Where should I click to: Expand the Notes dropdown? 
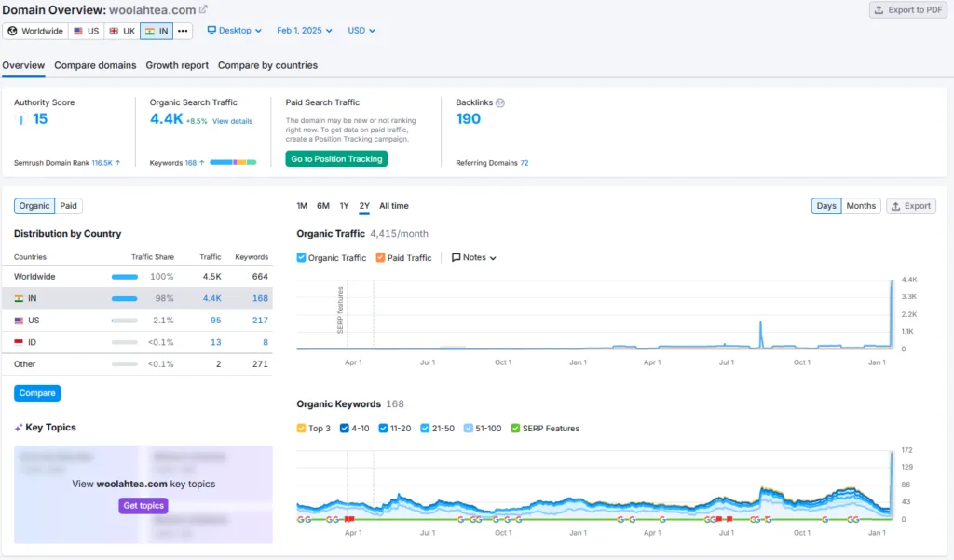point(474,257)
